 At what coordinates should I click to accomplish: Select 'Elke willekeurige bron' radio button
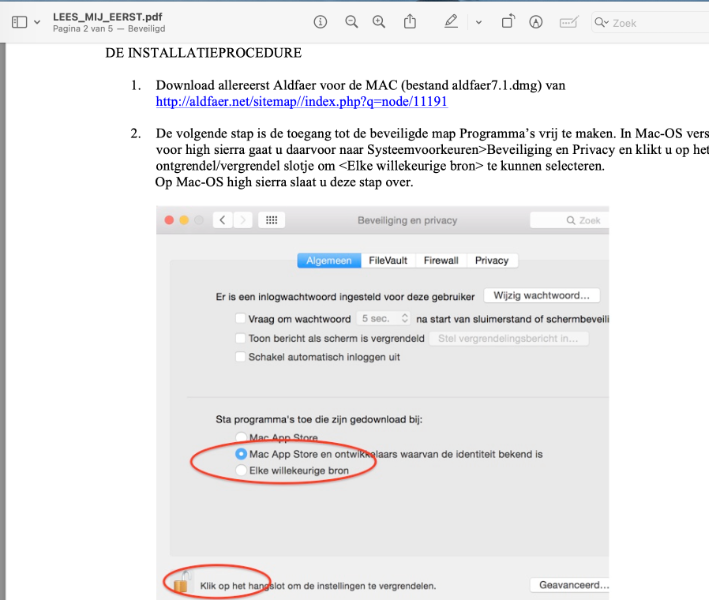tap(239, 469)
